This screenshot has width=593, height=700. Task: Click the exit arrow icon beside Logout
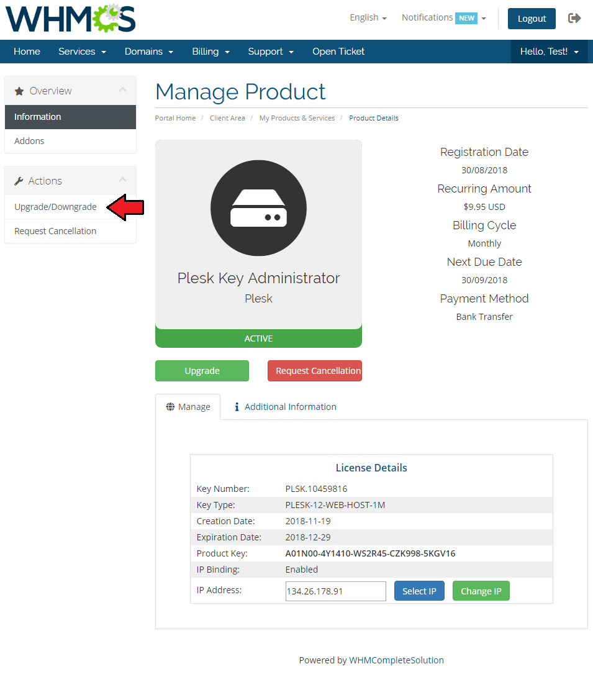[574, 18]
